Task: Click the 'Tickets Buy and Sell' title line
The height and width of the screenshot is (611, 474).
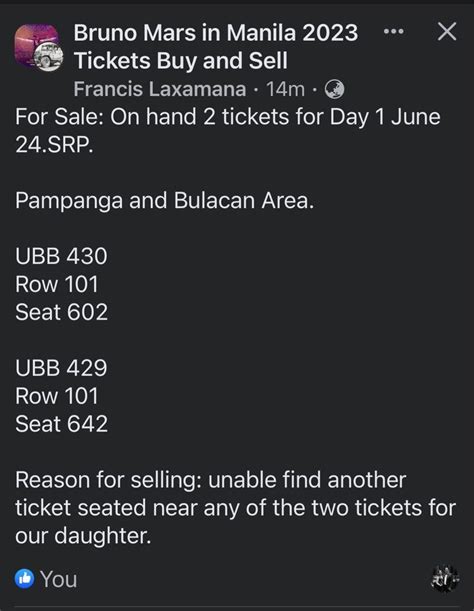Action: pyautogui.click(x=181, y=61)
